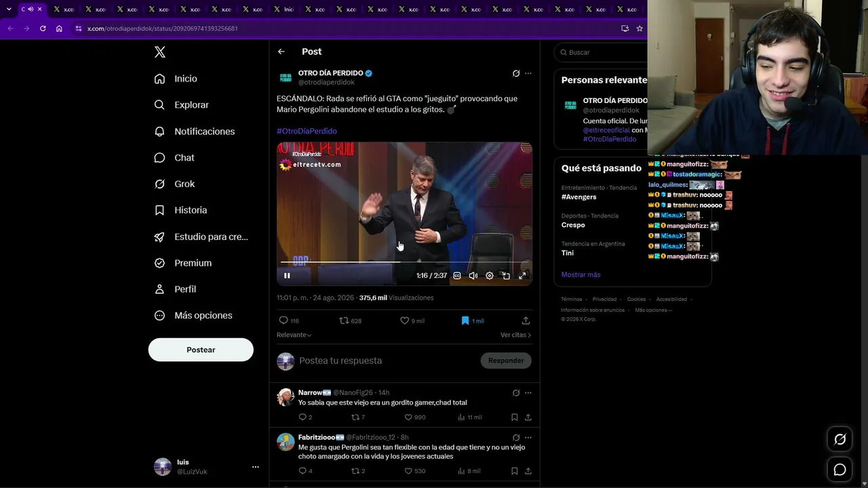Click Grok icon on Narrow's reply

(x=516, y=392)
